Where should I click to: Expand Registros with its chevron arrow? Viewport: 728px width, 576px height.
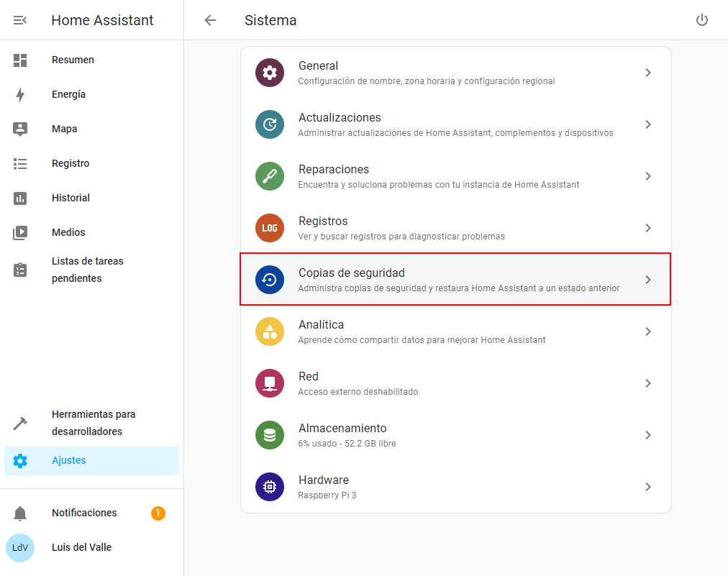tap(648, 228)
